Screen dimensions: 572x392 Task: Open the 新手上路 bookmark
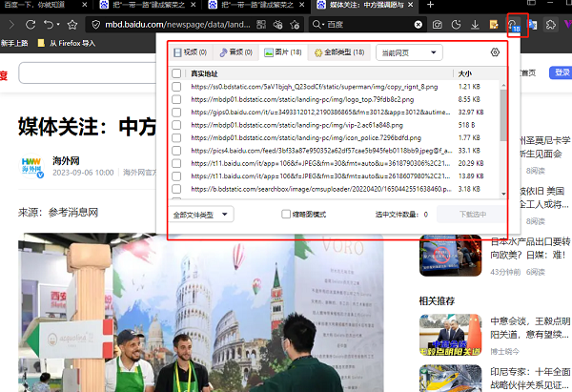[14, 43]
